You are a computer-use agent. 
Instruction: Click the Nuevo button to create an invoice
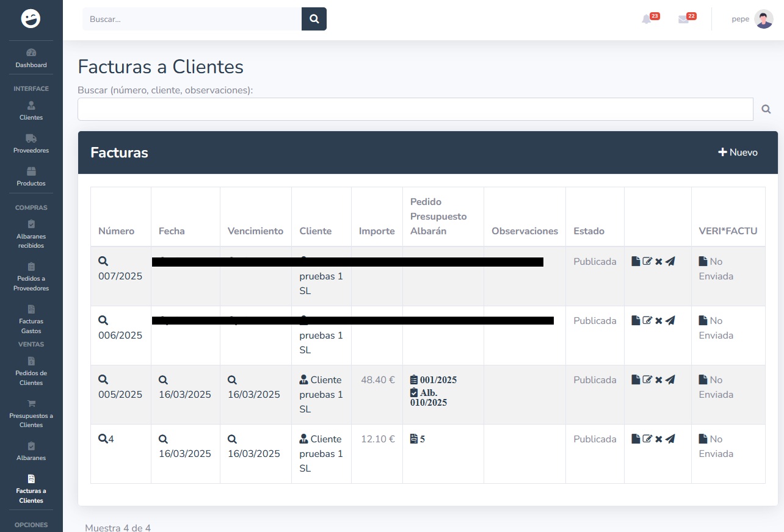[x=738, y=153]
